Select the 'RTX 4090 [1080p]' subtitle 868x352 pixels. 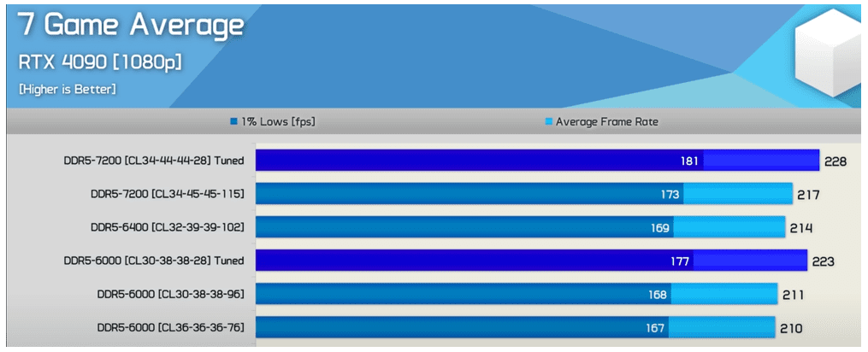[x=100, y=62]
